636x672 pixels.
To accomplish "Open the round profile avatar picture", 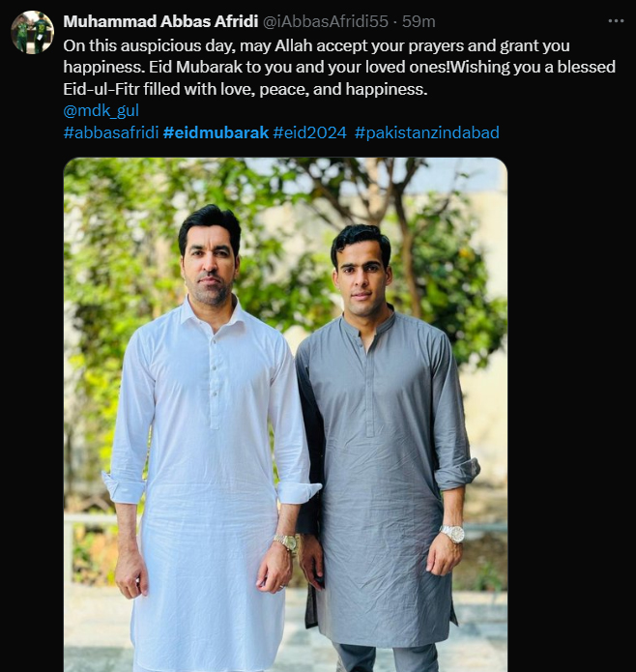I will tap(33, 32).
